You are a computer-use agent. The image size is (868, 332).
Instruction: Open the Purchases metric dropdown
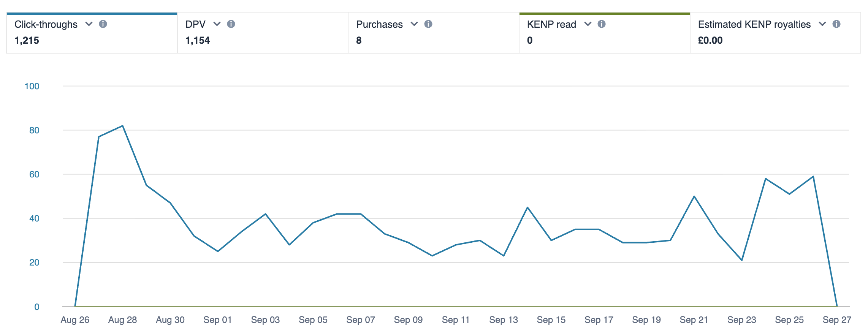(x=414, y=24)
